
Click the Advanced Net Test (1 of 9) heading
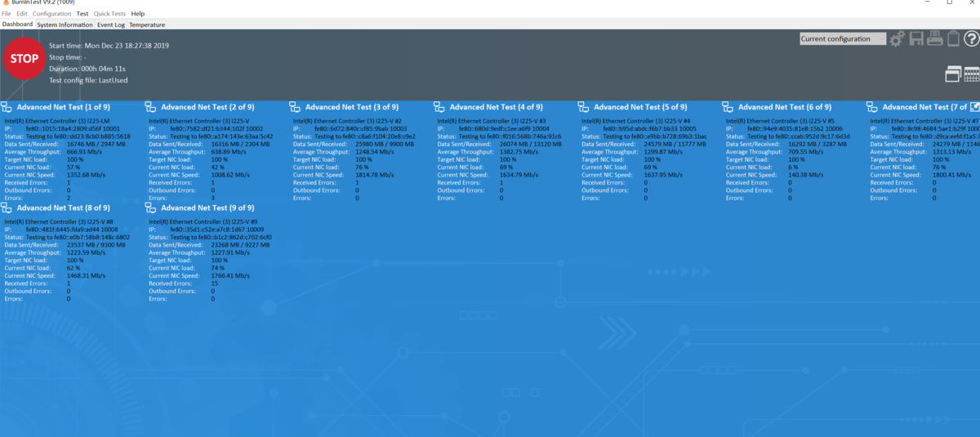coord(63,107)
